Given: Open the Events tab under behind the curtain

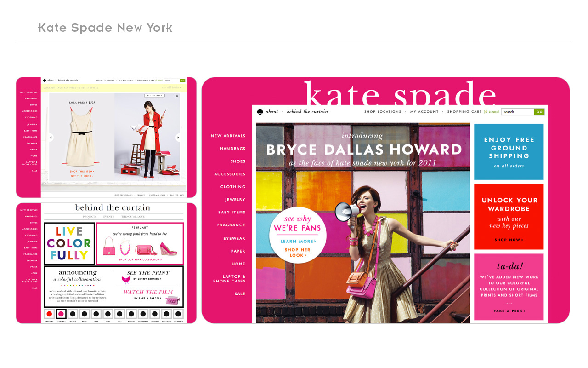Looking at the screenshot, I should click(x=108, y=216).
